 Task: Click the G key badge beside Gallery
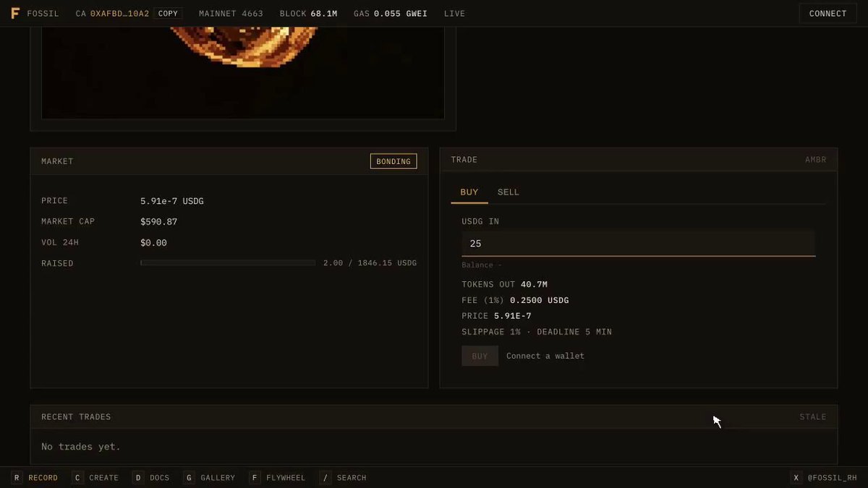tap(189, 478)
